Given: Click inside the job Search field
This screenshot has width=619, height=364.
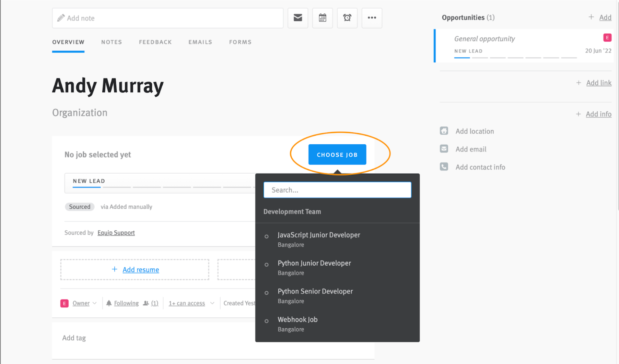Looking at the screenshot, I should [x=337, y=190].
